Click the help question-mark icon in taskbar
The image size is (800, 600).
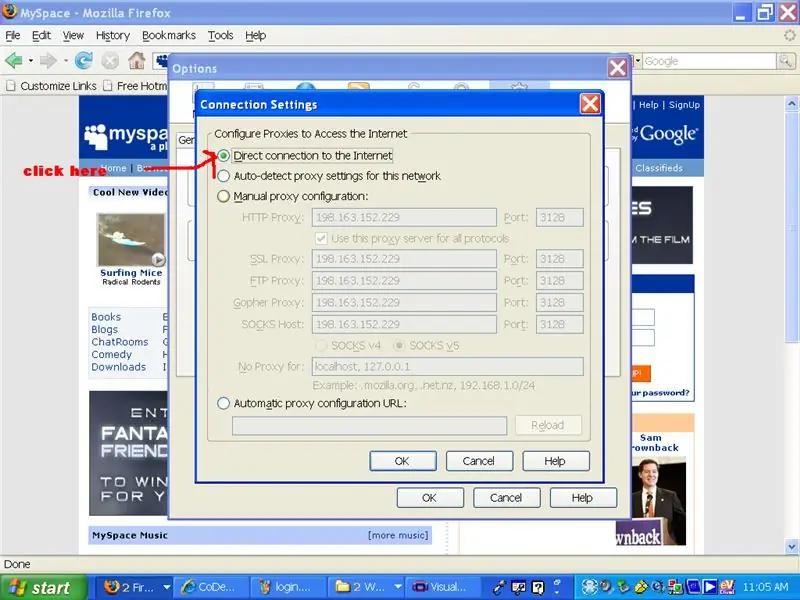point(538,588)
